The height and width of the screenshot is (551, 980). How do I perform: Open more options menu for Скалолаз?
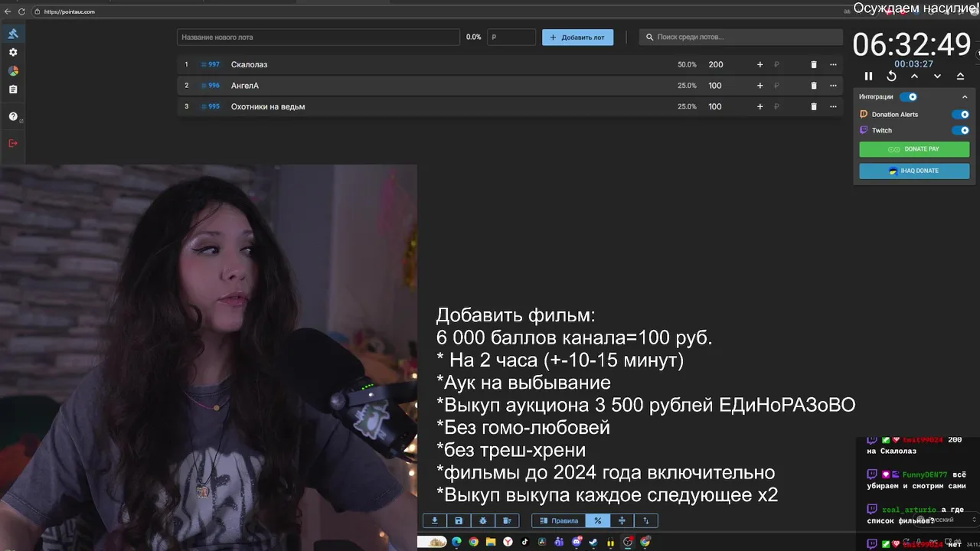pyautogui.click(x=833, y=64)
